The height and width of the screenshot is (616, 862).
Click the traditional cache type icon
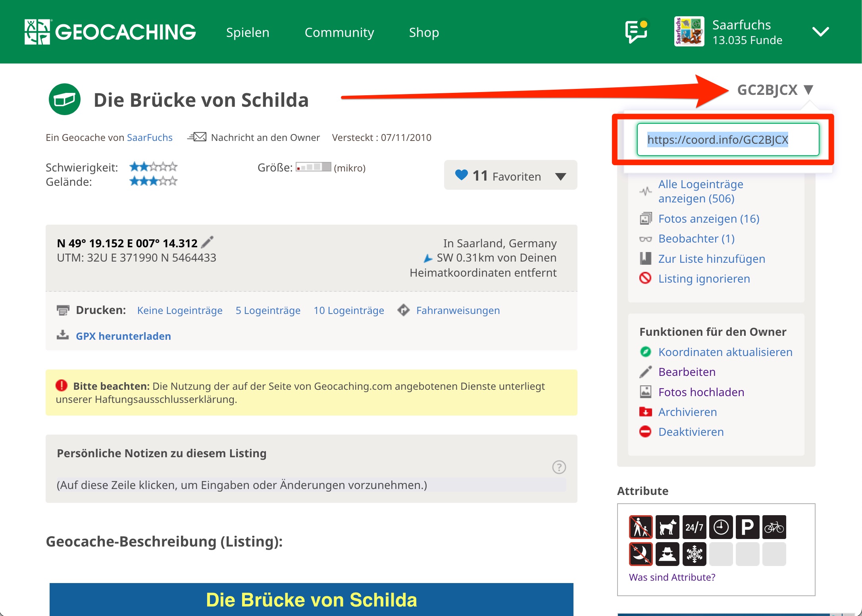tap(64, 99)
